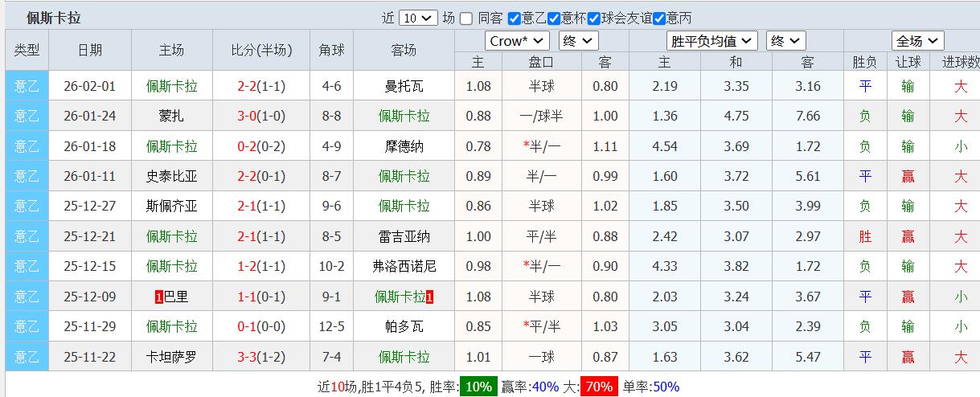The image size is (980, 397).
Task: Click the 盘口 column header
Action: click(541, 62)
